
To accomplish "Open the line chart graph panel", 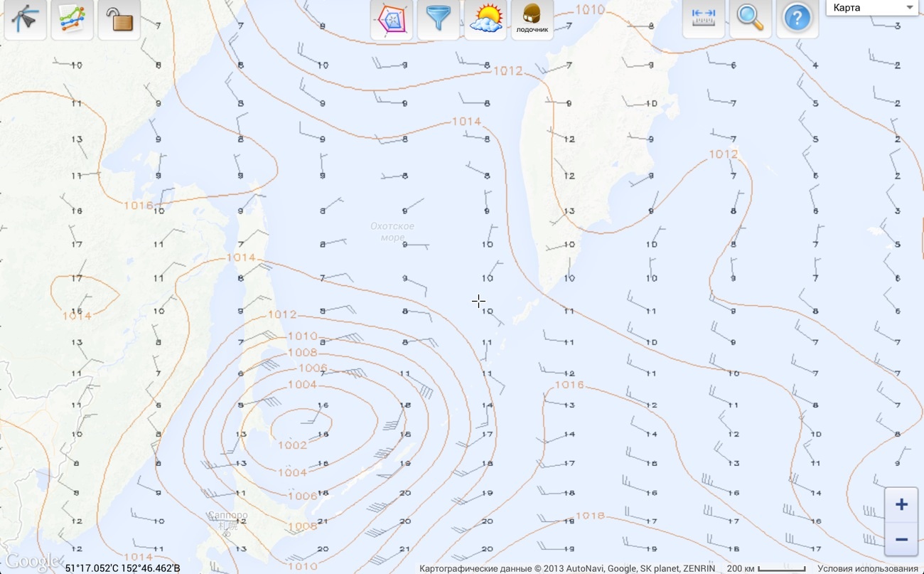I will tap(72, 20).
